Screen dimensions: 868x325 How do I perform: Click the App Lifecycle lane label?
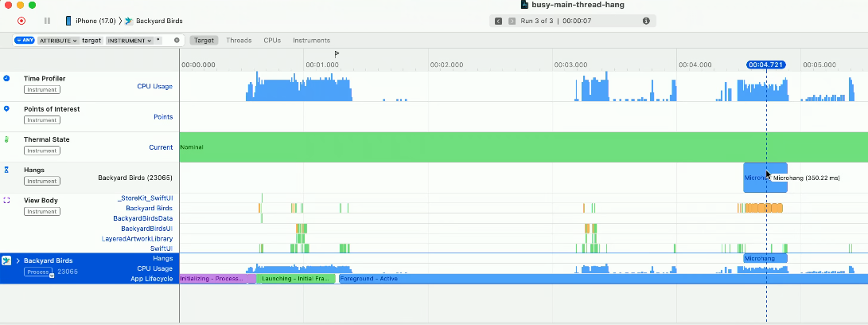[152, 279]
